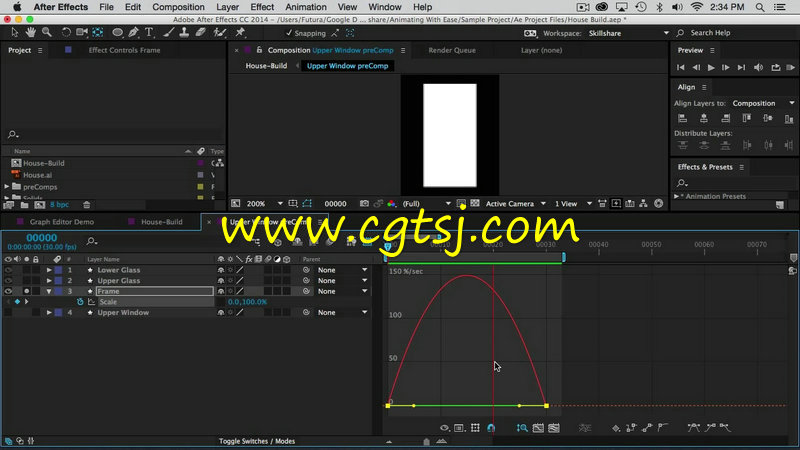Open the Animation menu
Image resolution: width=800 pixels, height=450 pixels.
306,7
